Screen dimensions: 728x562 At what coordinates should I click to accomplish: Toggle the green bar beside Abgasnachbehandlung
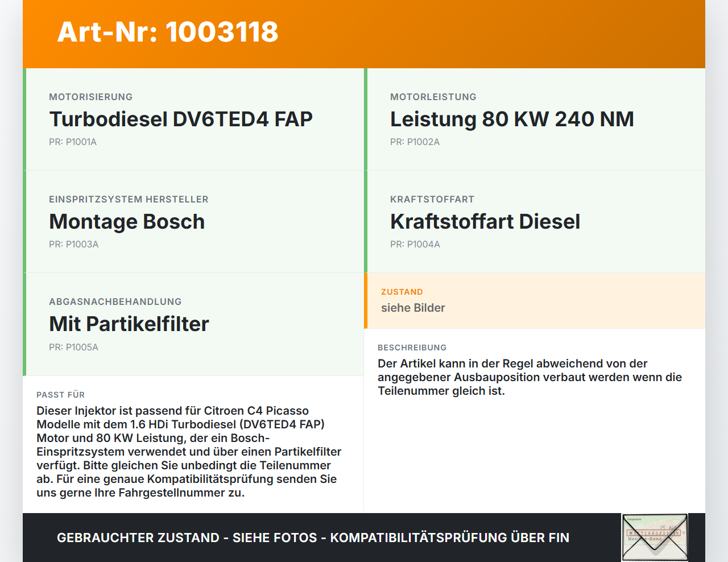pyautogui.click(x=23, y=324)
